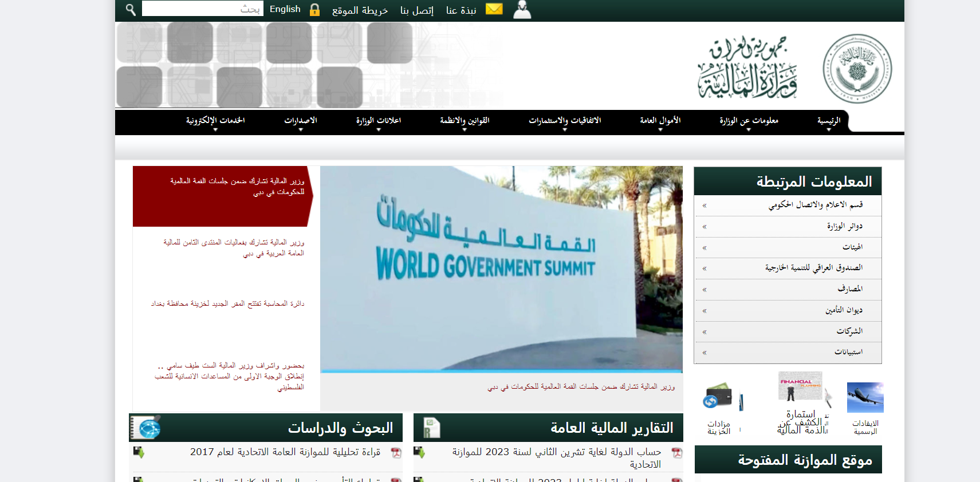Expand the القوانين والانظمة dropdown menu
Screen dimensions: 980x482
[x=465, y=121]
